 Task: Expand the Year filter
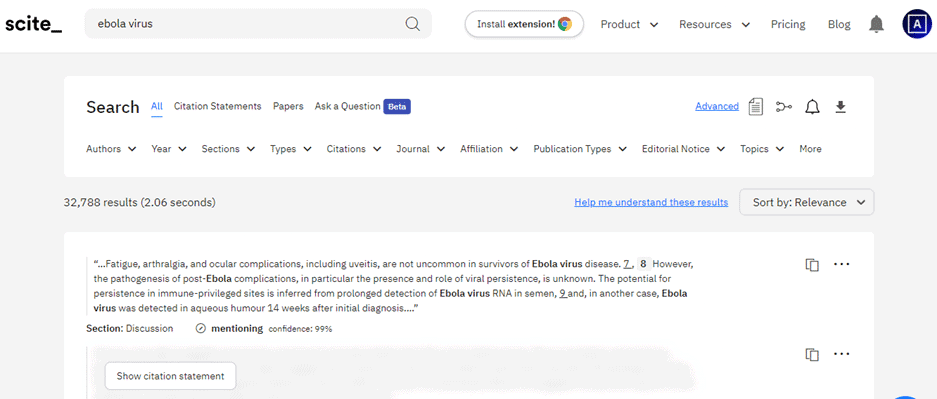[169, 149]
